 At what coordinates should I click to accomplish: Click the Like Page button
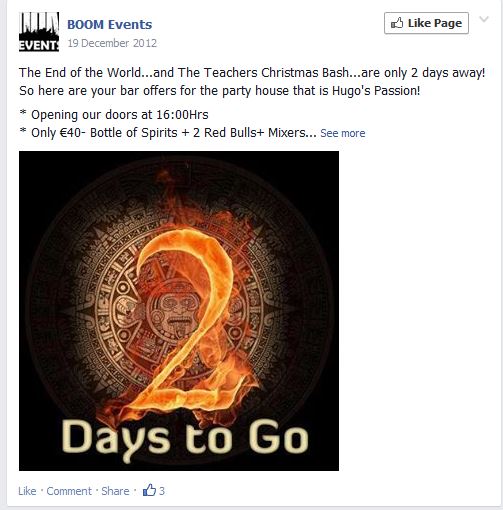click(426, 23)
